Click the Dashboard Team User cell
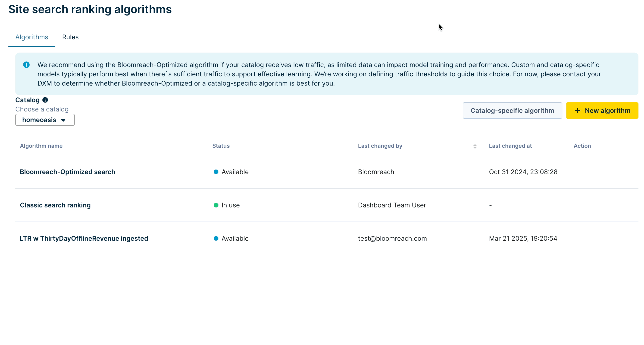The height and width of the screenshot is (345, 644). click(x=392, y=205)
